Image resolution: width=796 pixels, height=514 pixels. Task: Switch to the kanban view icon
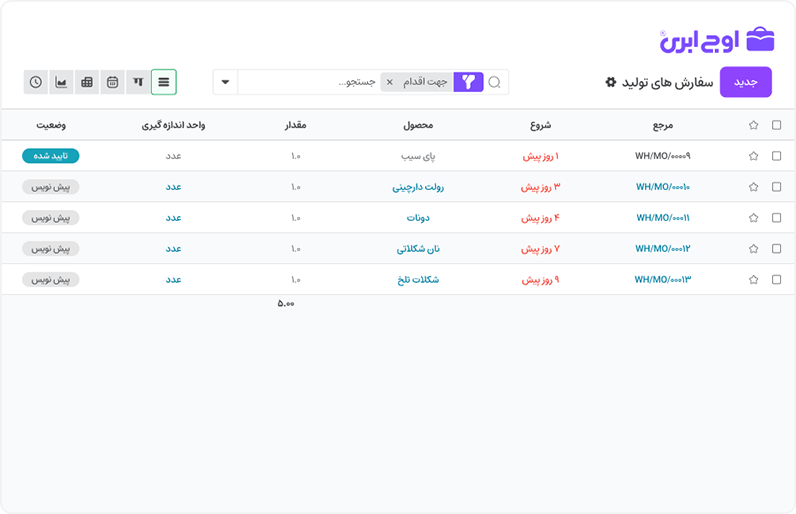click(x=138, y=82)
